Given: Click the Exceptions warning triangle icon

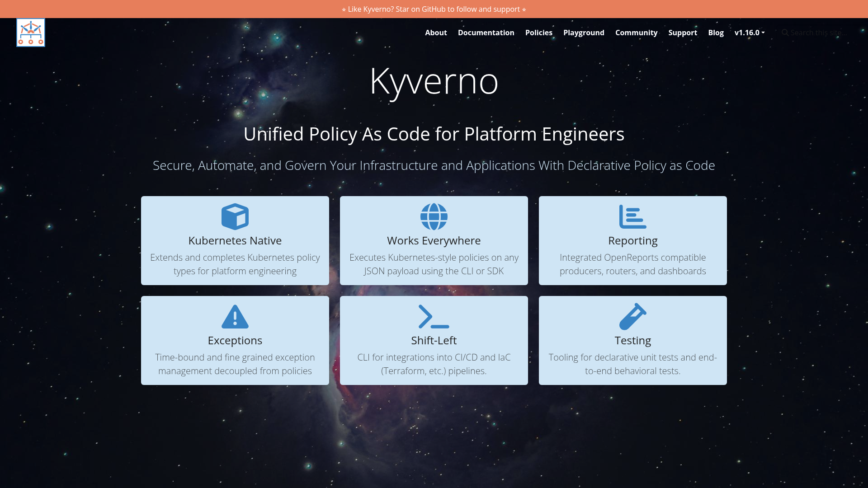Looking at the screenshot, I should point(235,316).
